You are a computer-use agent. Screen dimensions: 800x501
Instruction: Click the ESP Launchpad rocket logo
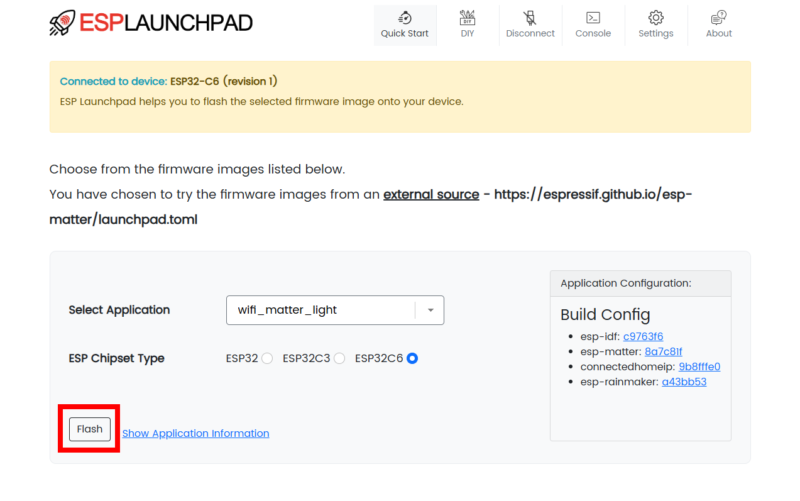62,23
